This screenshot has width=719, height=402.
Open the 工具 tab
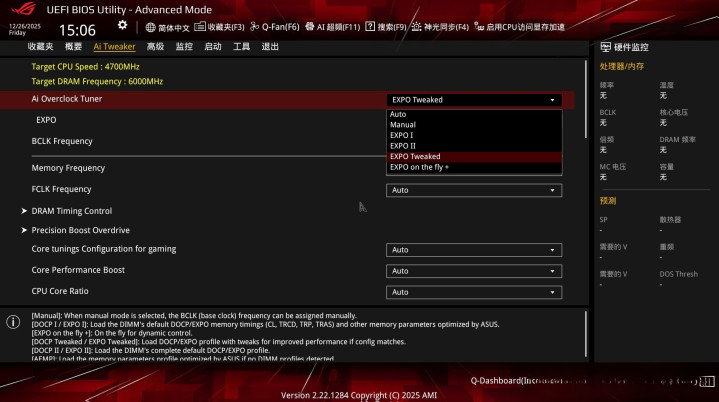click(241, 46)
